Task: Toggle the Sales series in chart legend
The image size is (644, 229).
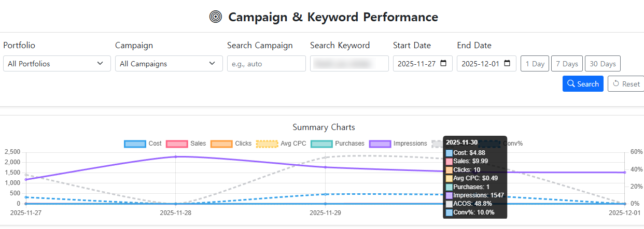Action: pos(176,144)
